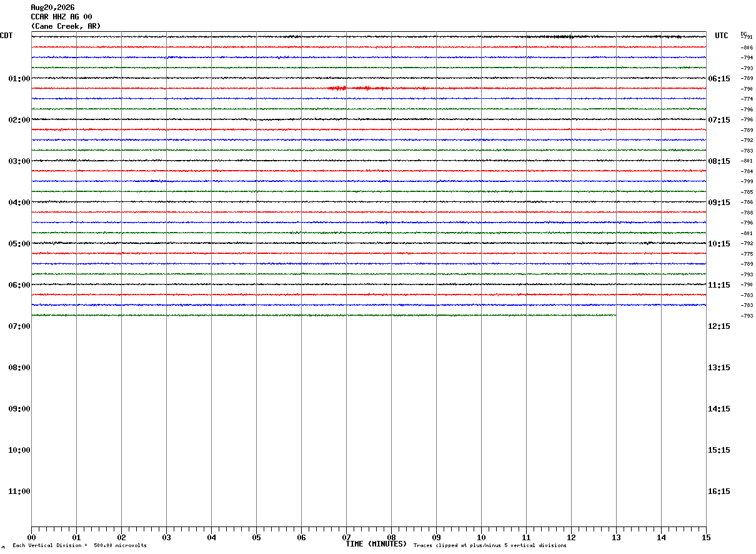Select the 10:00 CDT time label
Image resolution: width=756 pixels, height=554 pixels.
(19, 450)
